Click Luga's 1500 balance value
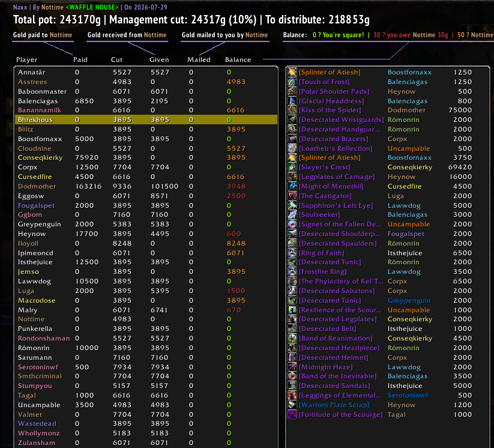This screenshot has width=494, height=448. coord(236,291)
